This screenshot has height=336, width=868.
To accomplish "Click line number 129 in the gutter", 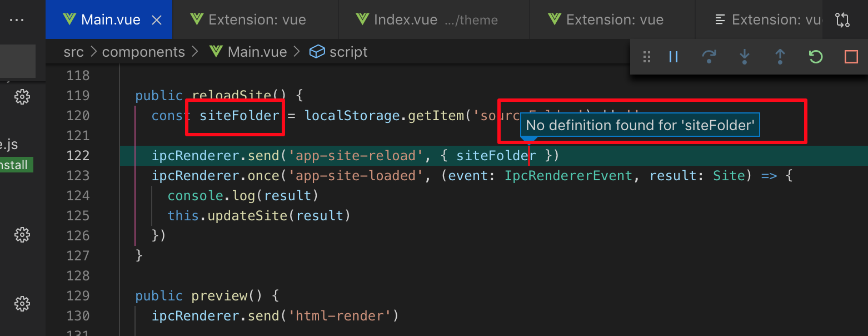I will point(78,296).
